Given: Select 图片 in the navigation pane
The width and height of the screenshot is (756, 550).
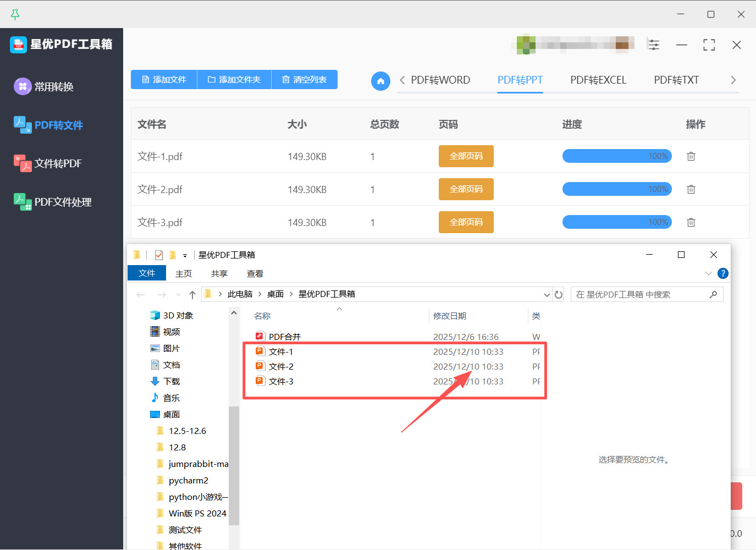Looking at the screenshot, I should tap(165, 348).
